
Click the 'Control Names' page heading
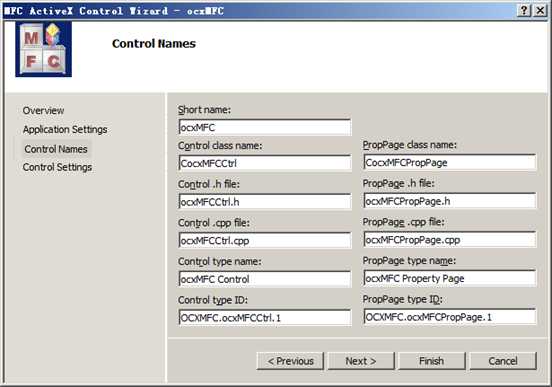tap(154, 44)
